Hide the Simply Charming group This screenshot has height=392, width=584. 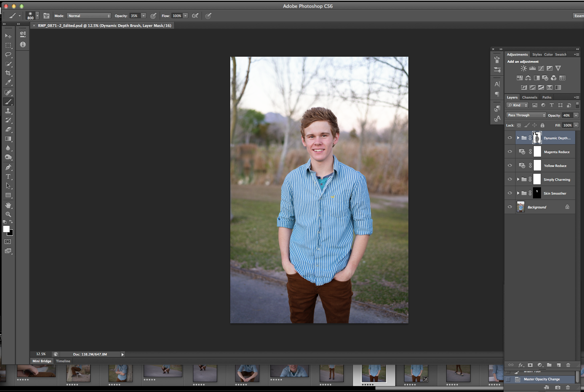point(510,179)
